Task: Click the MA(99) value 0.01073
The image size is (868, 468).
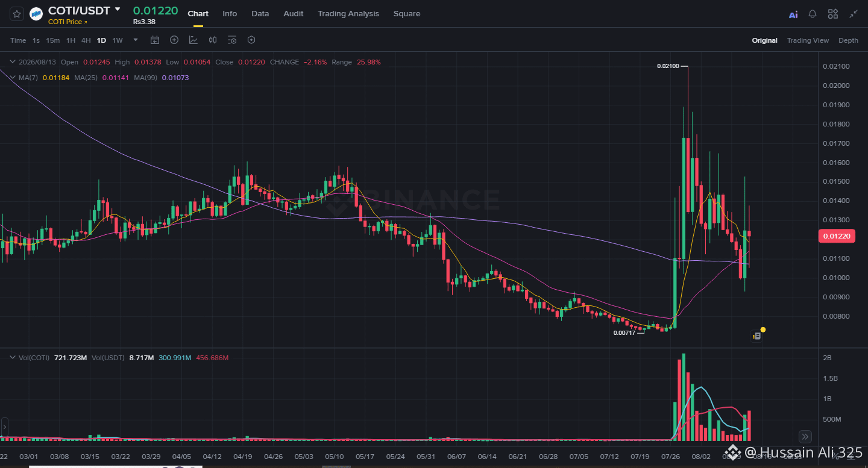Action: coord(175,78)
